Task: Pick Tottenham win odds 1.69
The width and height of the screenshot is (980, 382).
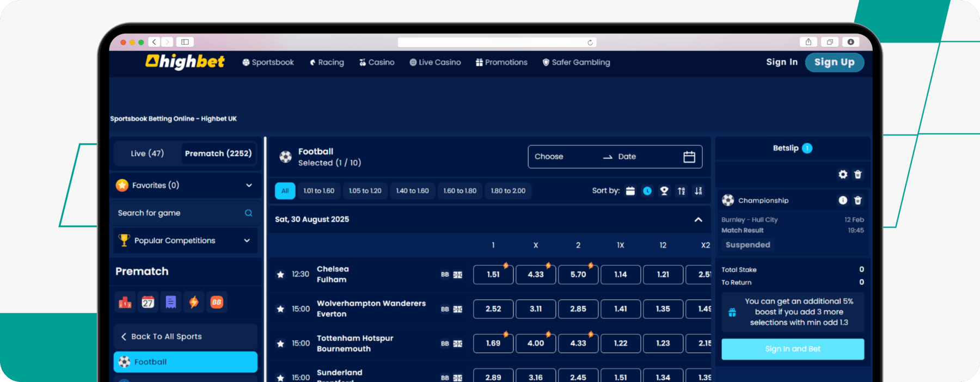Action: coord(493,343)
